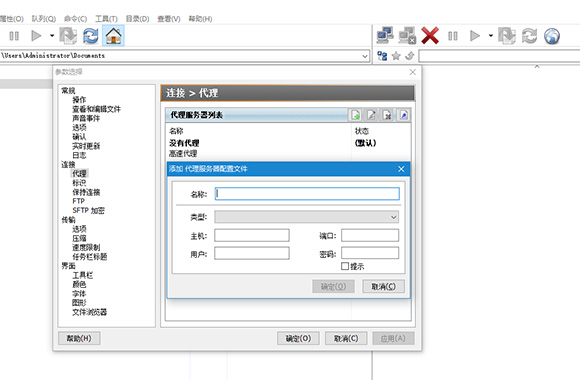This screenshot has height=380, width=580.
Task: Open the 目录(D) menu
Action: (x=137, y=19)
